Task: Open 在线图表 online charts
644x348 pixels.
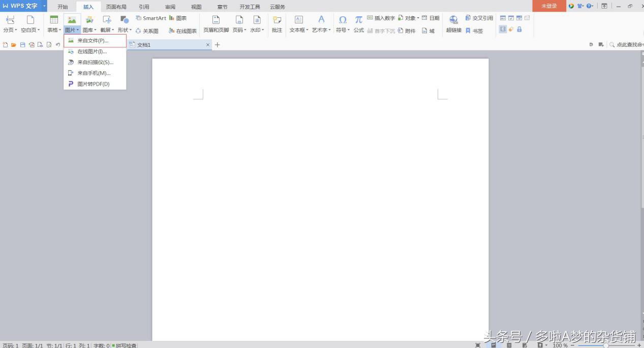Action: pos(182,31)
